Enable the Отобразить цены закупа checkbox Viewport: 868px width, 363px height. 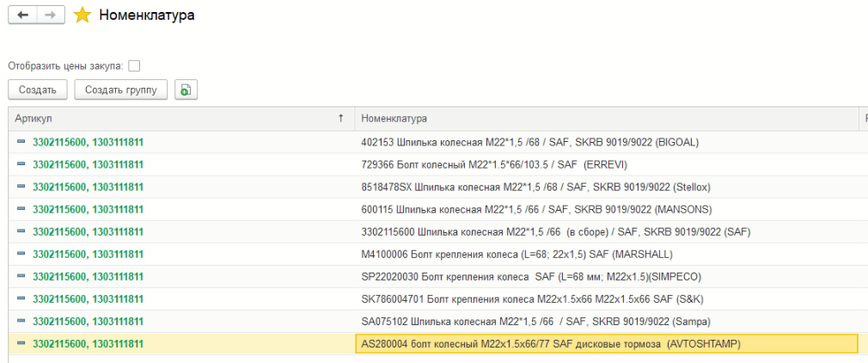coord(134,66)
